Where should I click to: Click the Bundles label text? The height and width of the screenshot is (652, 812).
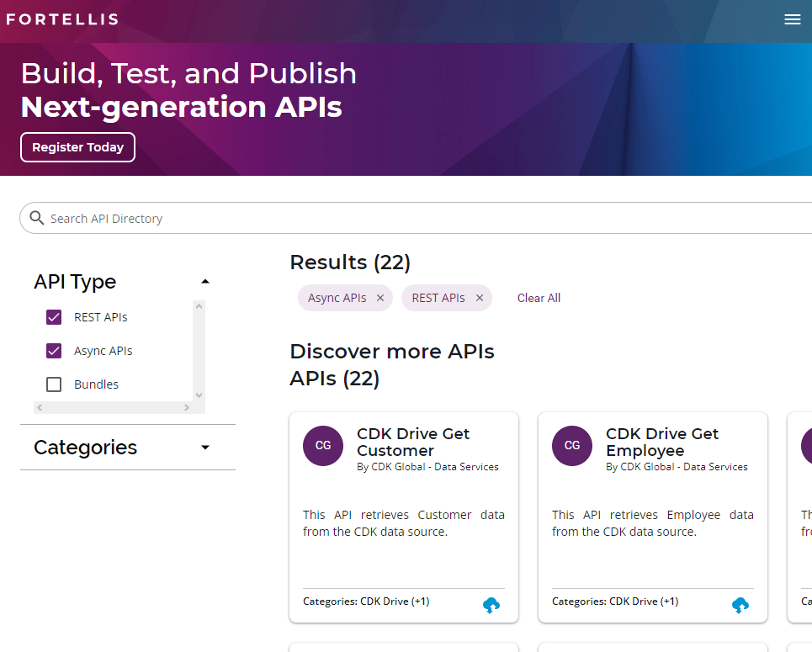pyautogui.click(x=96, y=384)
